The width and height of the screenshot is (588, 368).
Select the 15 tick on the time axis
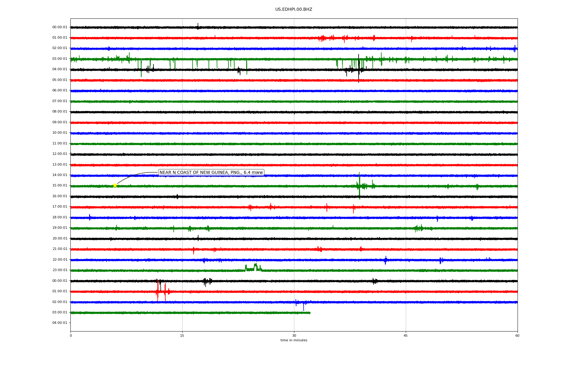(x=182, y=335)
